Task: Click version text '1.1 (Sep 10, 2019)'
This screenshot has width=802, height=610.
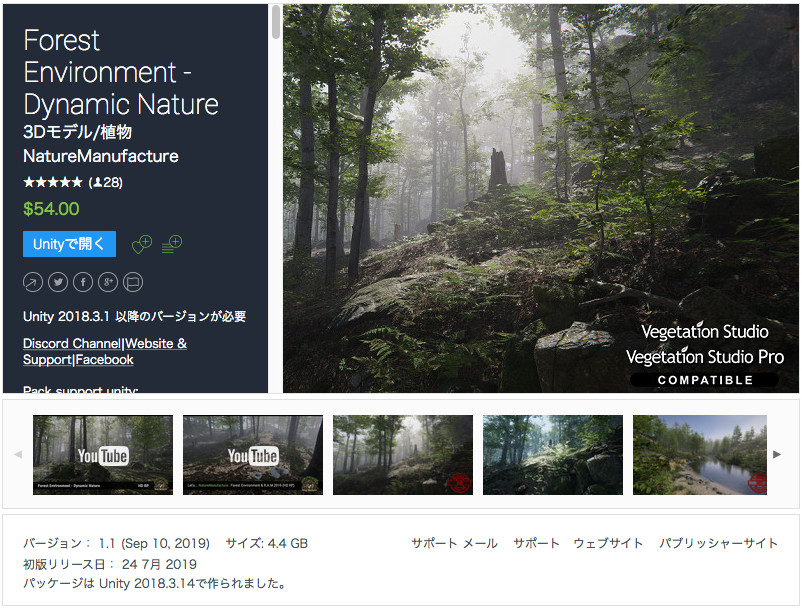Action: tap(154, 543)
